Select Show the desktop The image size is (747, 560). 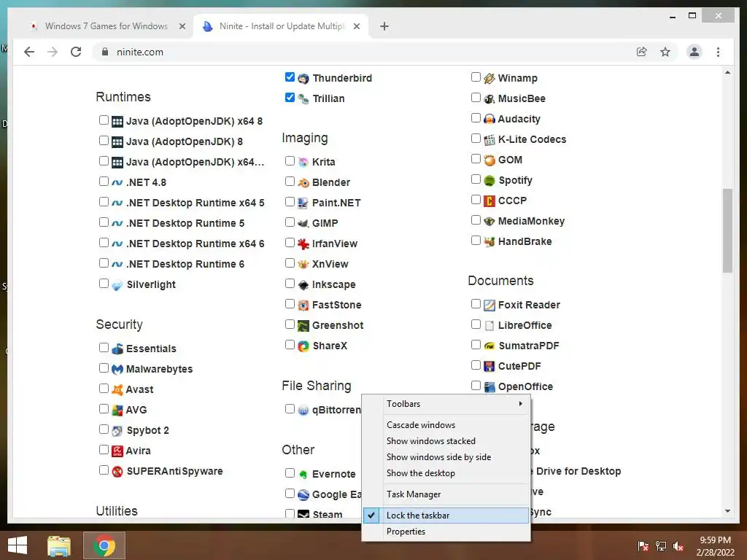tap(446, 473)
